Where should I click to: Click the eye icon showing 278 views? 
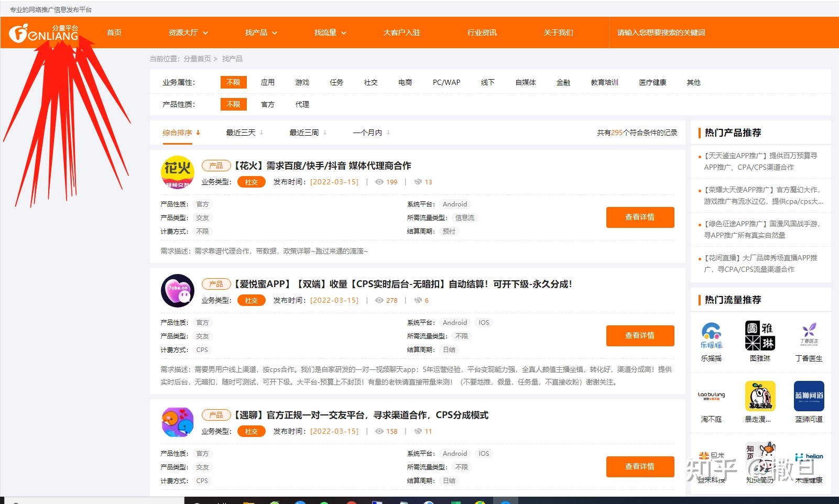click(379, 300)
